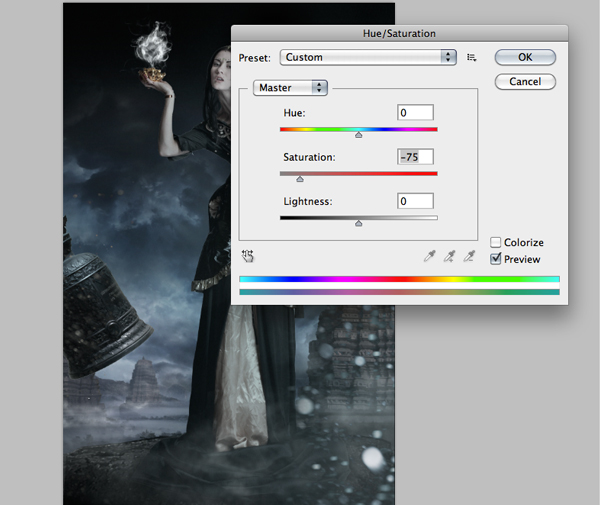Enable the Colorize checkbox
600x505 pixels.
point(496,242)
